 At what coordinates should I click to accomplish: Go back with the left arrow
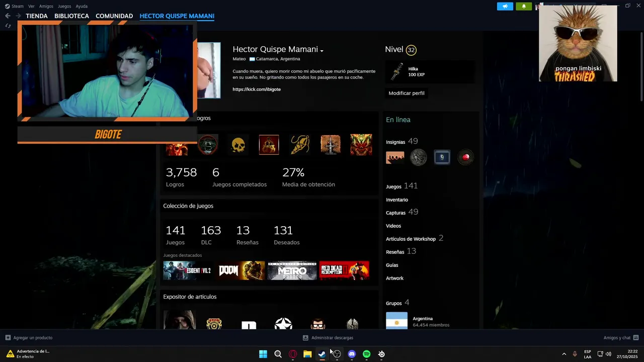point(8,16)
